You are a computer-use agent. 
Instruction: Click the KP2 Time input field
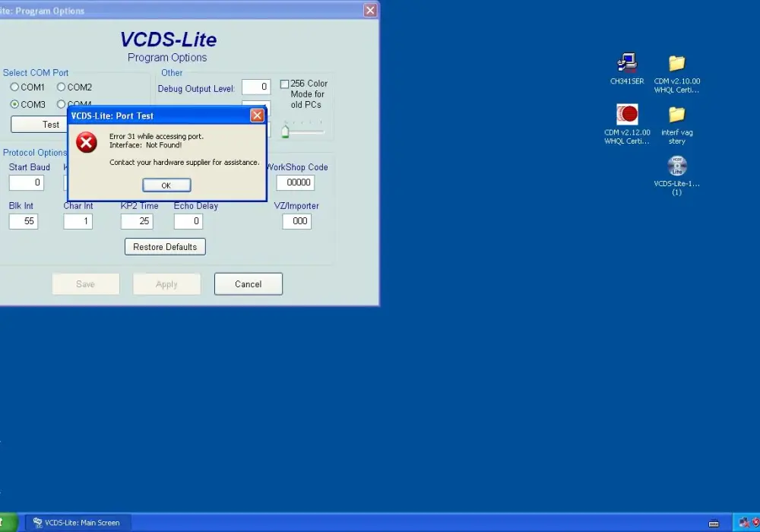(137, 221)
